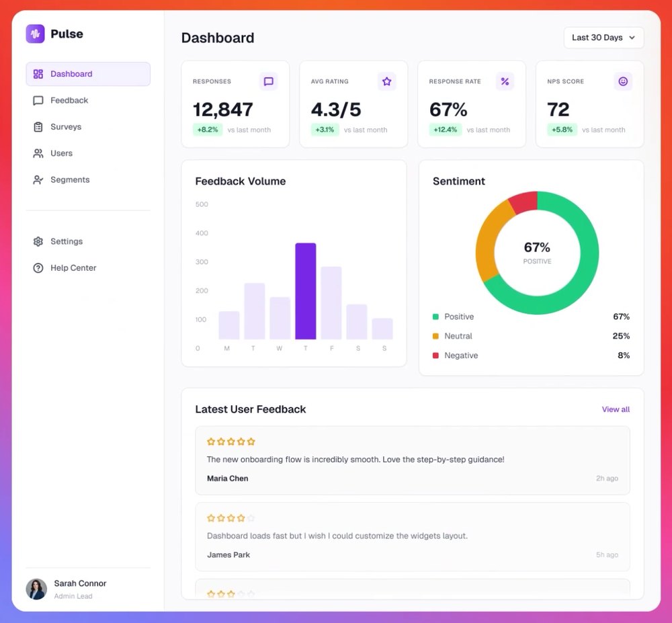Click the Dashboard grid icon in sidebar

[38, 74]
